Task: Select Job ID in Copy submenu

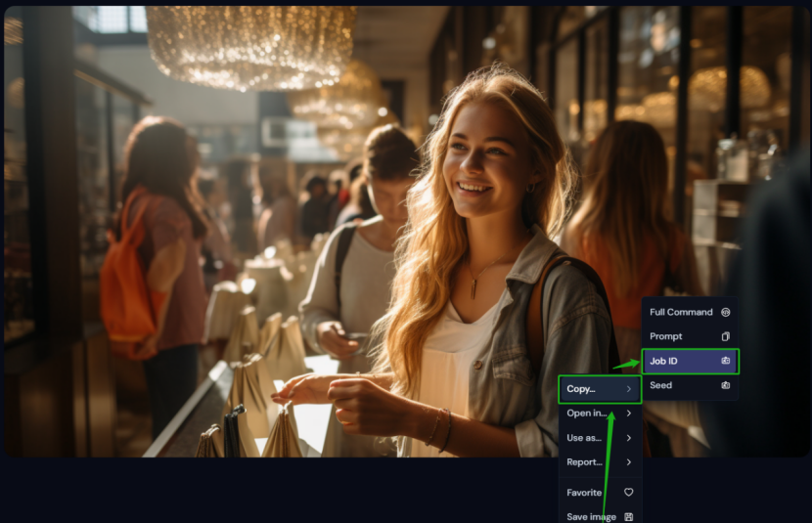Action: (690, 361)
